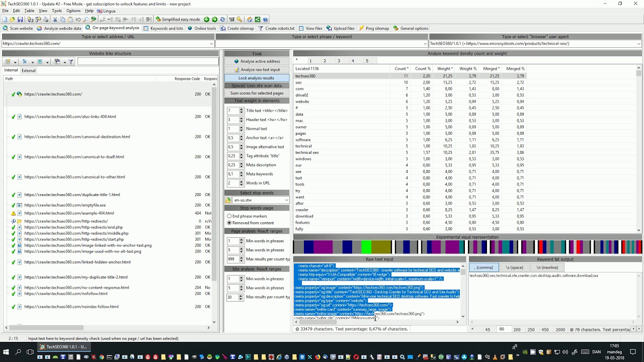
Task: Select Removed from content radio button
Action: (229, 223)
